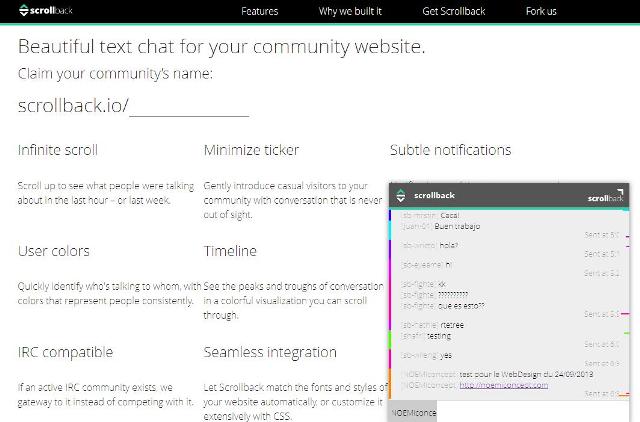Image resolution: width=640 pixels, height=422 pixels.
Task: Click the 'rtetree' chat message
Action: [452, 325]
